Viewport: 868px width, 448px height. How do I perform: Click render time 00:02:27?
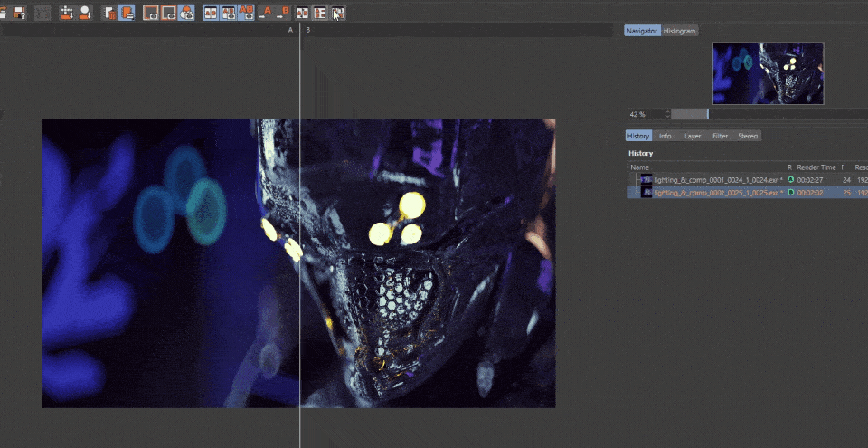click(x=809, y=179)
